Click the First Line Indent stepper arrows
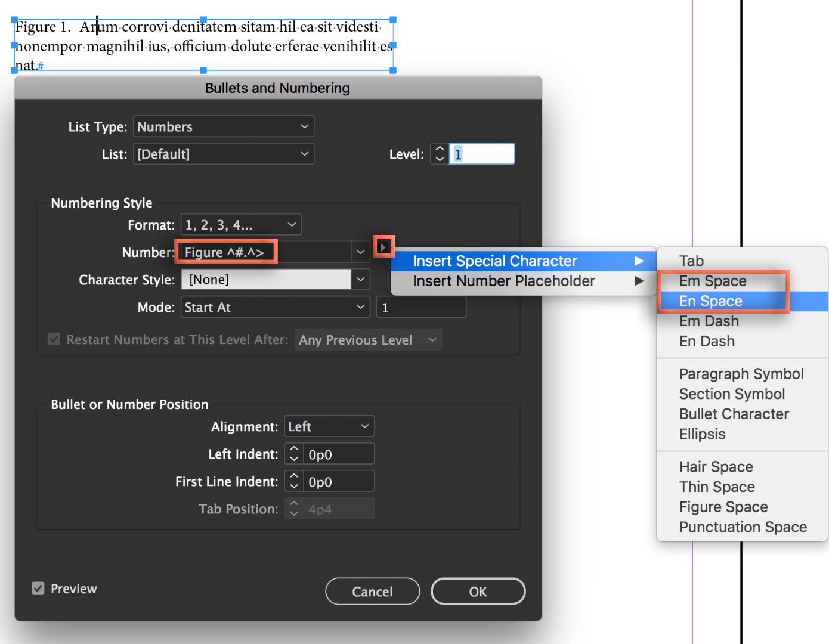 (x=294, y=481)
